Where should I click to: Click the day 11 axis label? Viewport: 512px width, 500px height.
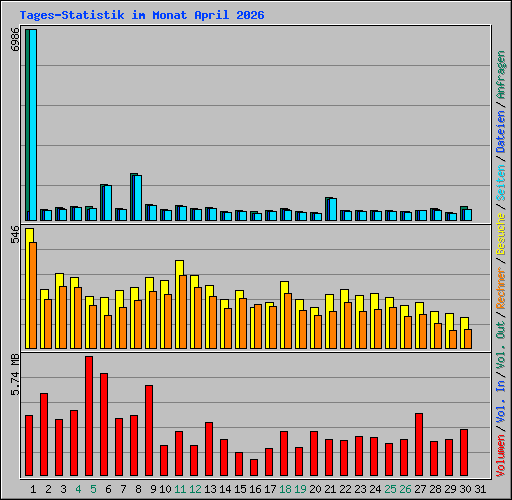coord(180,489)
